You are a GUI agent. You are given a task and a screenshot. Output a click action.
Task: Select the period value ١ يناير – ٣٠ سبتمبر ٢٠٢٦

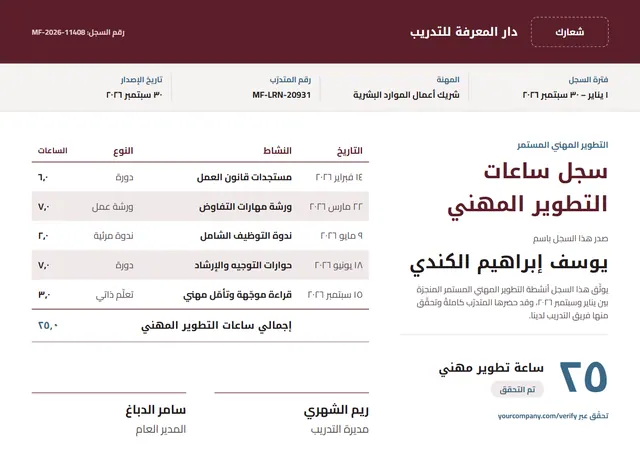coord(565,95)
